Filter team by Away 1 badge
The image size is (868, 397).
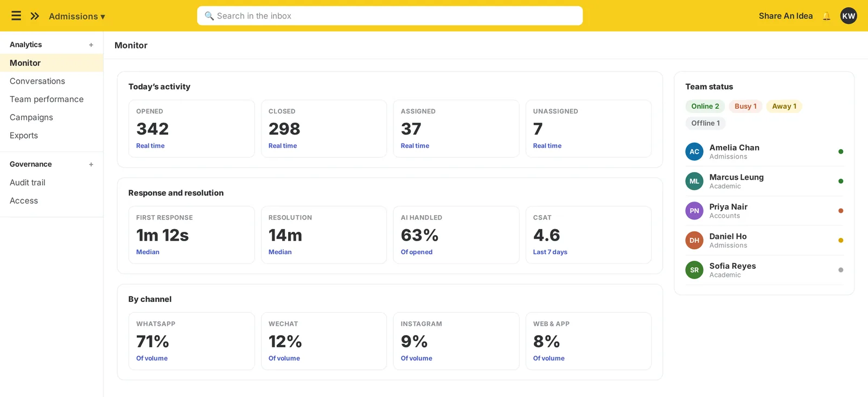tap(784, 106)
